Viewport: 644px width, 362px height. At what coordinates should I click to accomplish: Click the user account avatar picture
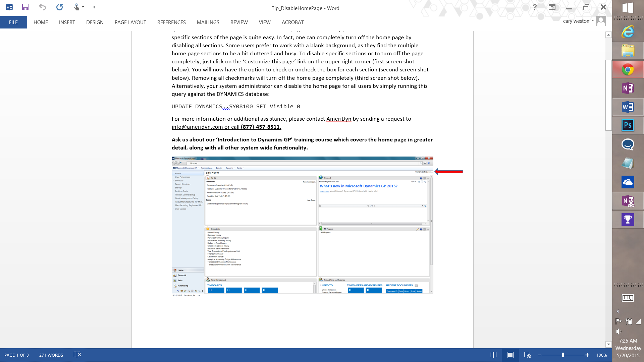coord(601,21)
